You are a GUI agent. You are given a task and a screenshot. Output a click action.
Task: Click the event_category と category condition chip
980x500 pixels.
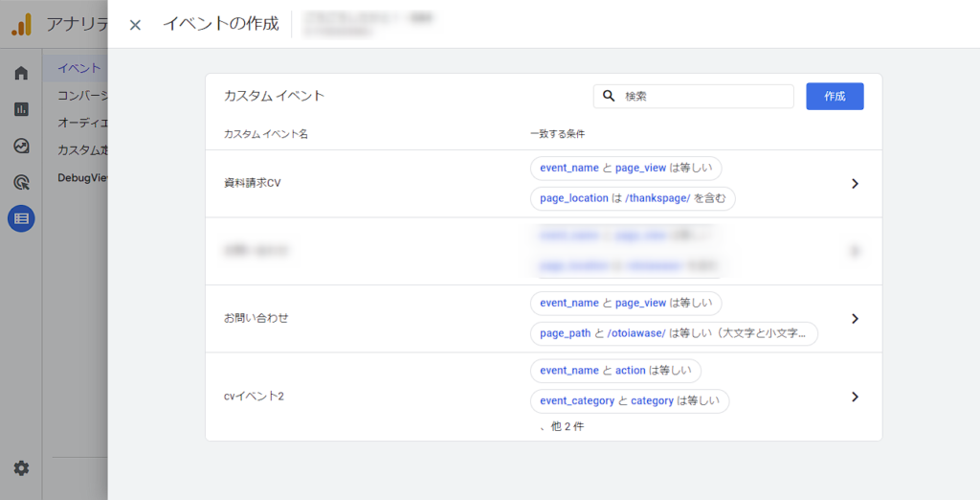tap(629, 400)
